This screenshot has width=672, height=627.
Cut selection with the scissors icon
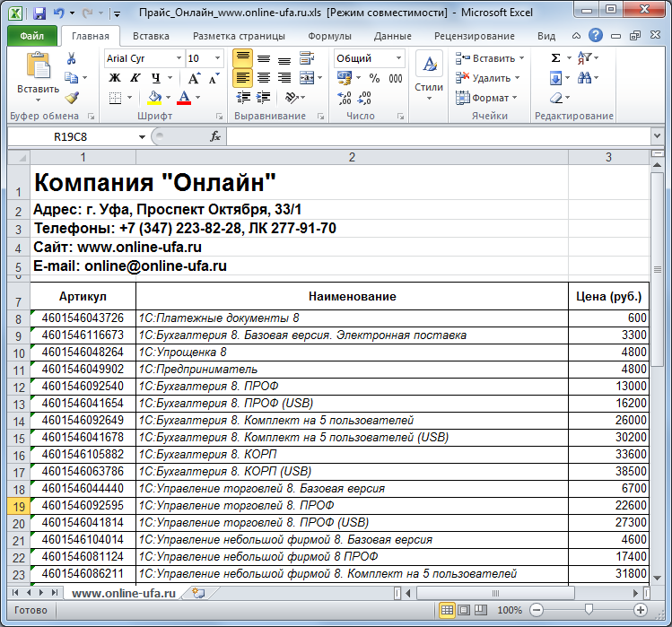click(x=71, y=58)
